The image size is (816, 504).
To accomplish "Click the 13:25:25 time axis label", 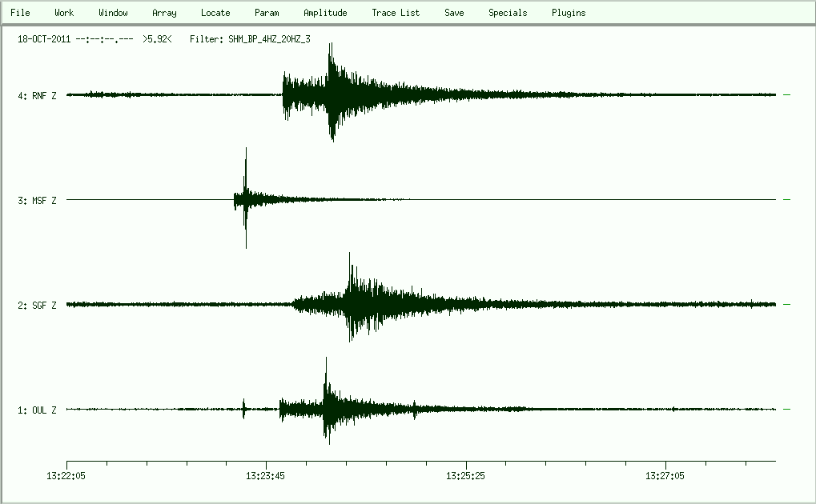I will coord(467,475).
